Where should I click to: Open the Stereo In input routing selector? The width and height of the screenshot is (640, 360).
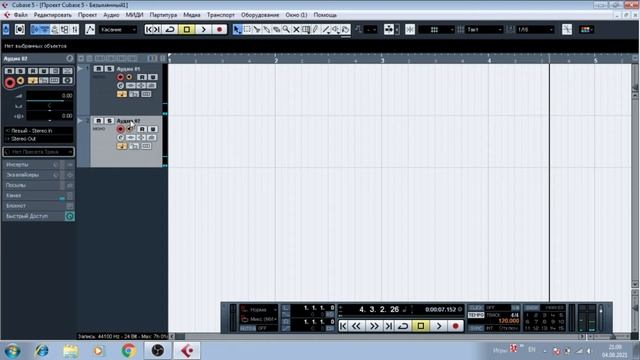point(39,131)
